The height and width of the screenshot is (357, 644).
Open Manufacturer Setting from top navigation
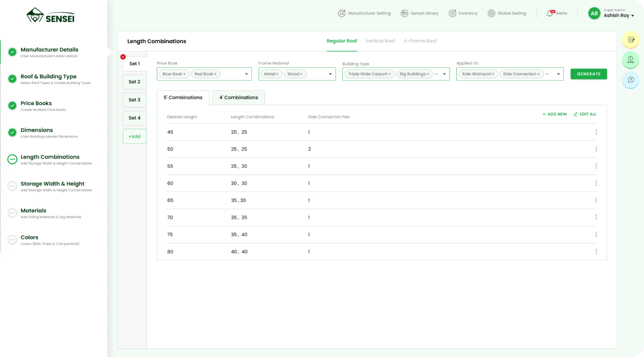point(364,13)
